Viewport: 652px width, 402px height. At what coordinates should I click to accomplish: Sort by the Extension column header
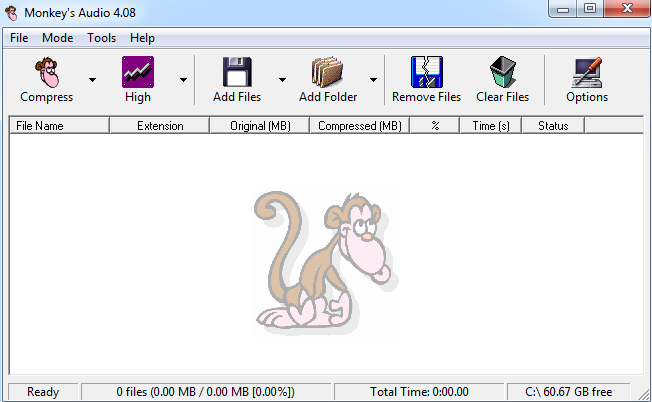(160, 126)
